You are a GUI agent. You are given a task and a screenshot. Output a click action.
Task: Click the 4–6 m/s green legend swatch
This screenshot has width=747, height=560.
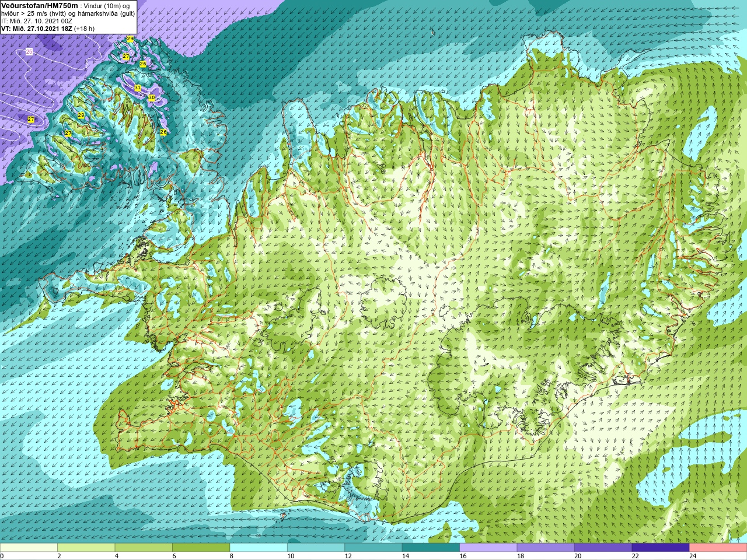tap(144, 548)
